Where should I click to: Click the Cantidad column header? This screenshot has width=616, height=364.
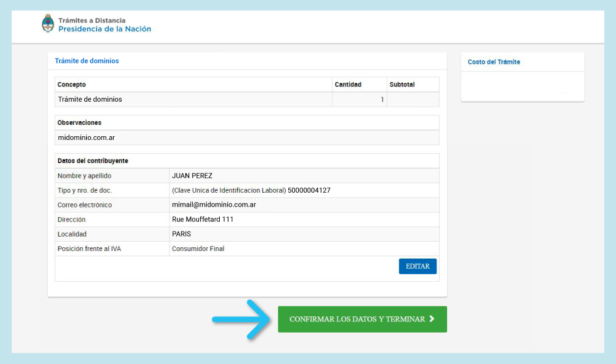pyautogui.click(x=348, y=85)
